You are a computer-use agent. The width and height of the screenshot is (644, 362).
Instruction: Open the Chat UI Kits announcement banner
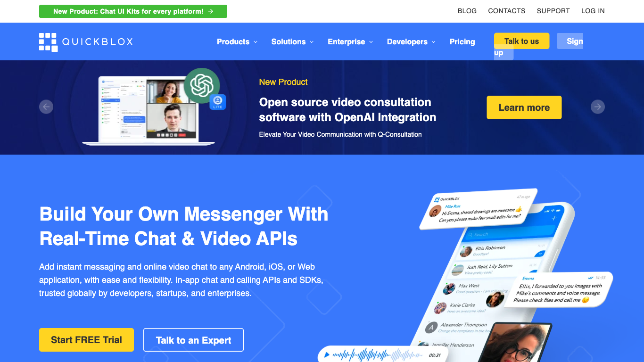pyautogui.click(x=133, y=11)
